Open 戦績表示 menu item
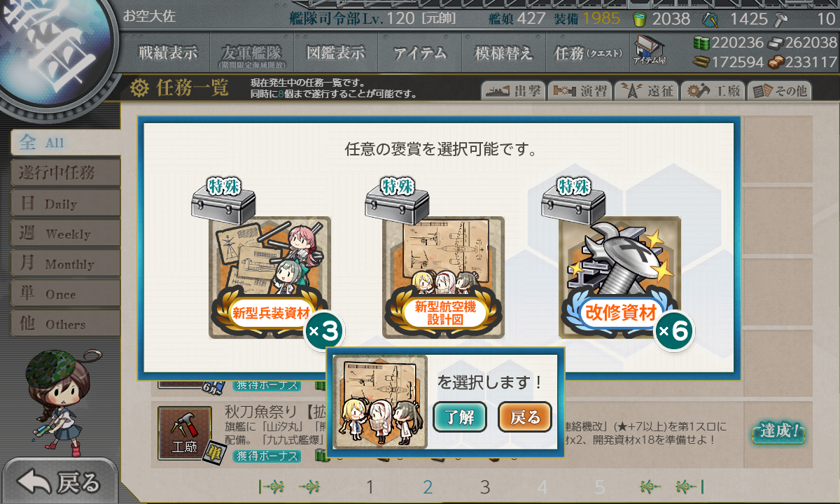 [x=168, y=52]
